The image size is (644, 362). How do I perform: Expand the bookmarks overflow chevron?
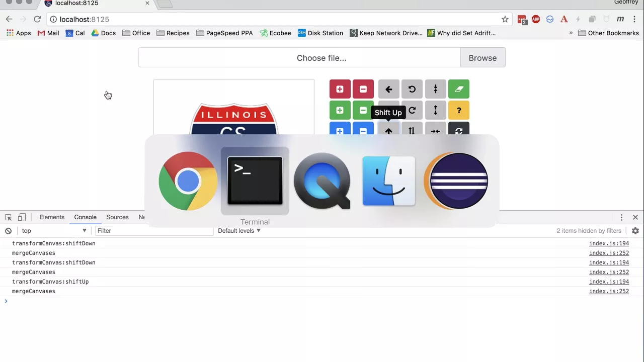click(x=571, y=33)
